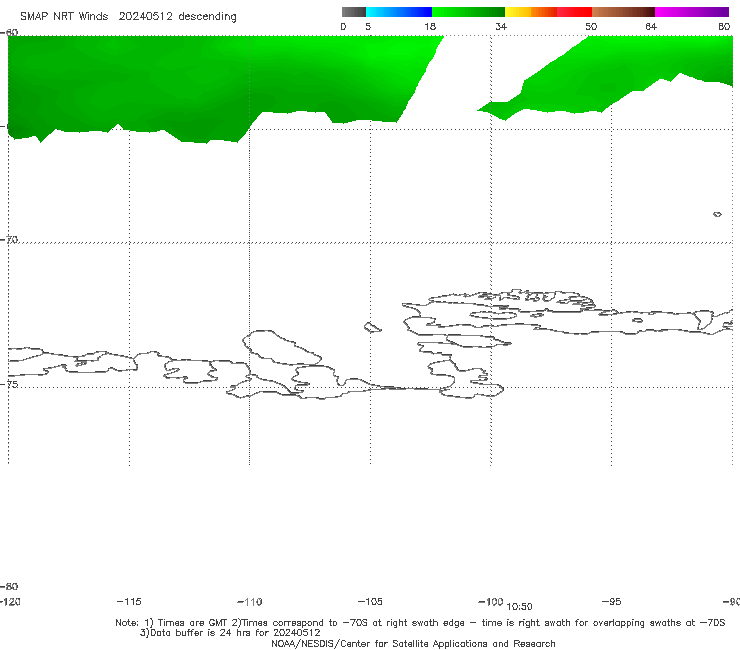Click the longitude label '-110'
The height and width of the screenshot is (650, 740).
pos(250,602)
